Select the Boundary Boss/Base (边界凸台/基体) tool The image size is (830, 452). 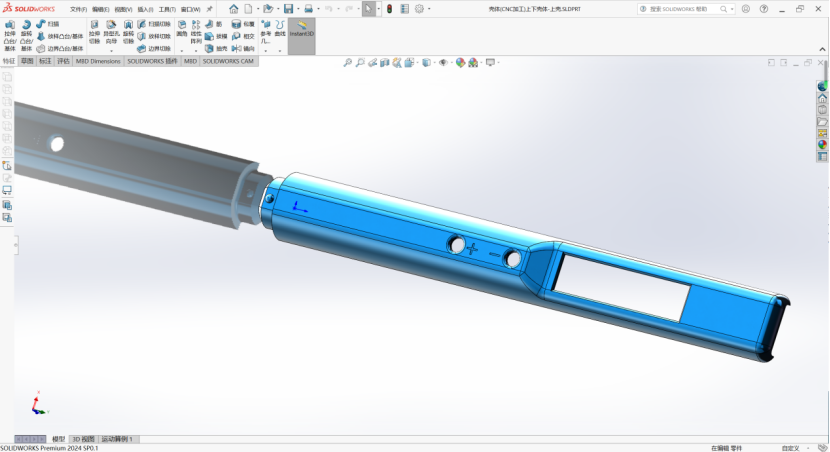coord(60,49)
